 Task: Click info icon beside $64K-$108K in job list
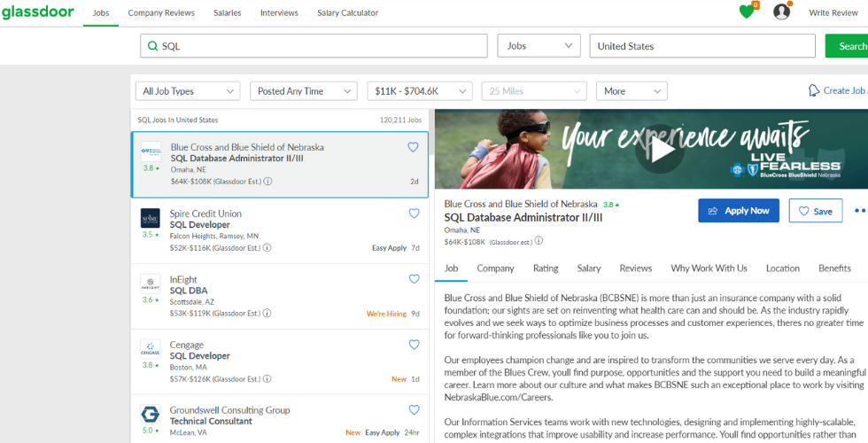pyautogui.click(x=267, y=181)
